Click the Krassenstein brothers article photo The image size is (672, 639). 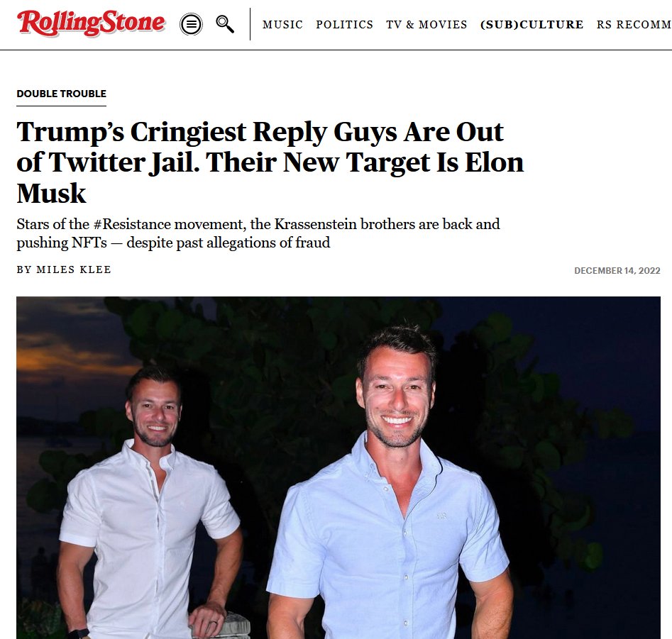[x=338, y=467]
